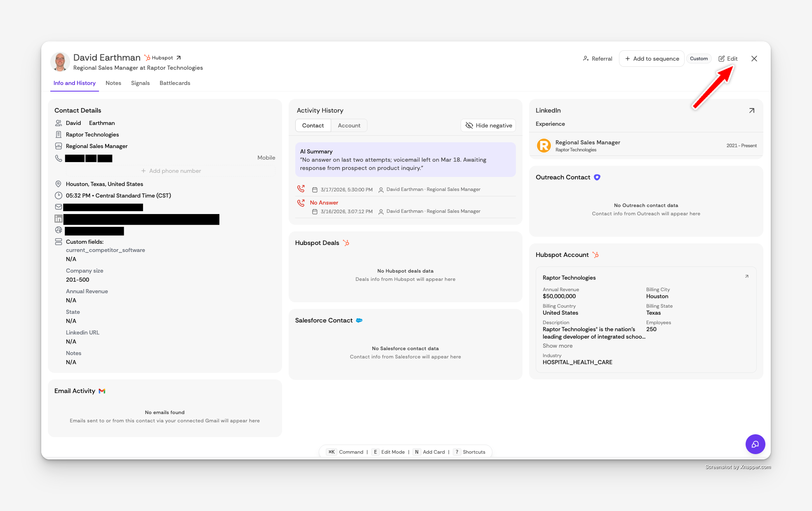The image size is (812, 511).
Task: Open the Hubspot record link arrow
Action: (179, 58)
